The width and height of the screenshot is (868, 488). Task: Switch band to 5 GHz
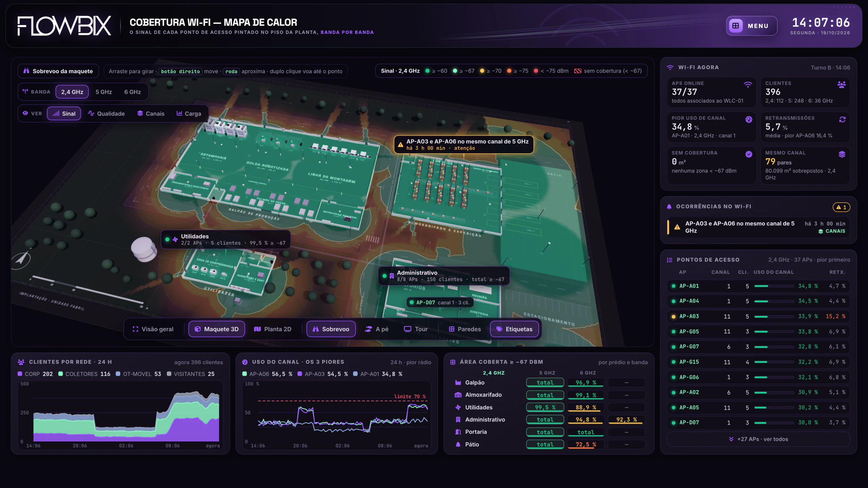click(x=103, y=92)
